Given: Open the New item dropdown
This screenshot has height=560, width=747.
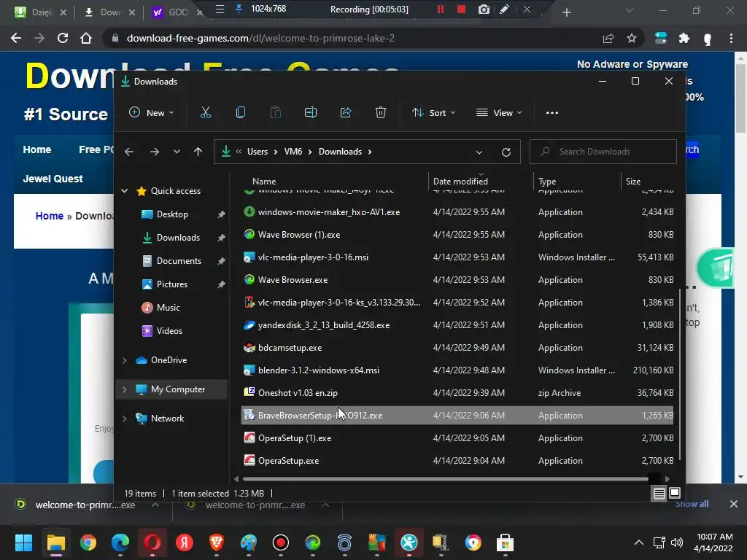Looking at the screenshot, I should pos(152,113).
